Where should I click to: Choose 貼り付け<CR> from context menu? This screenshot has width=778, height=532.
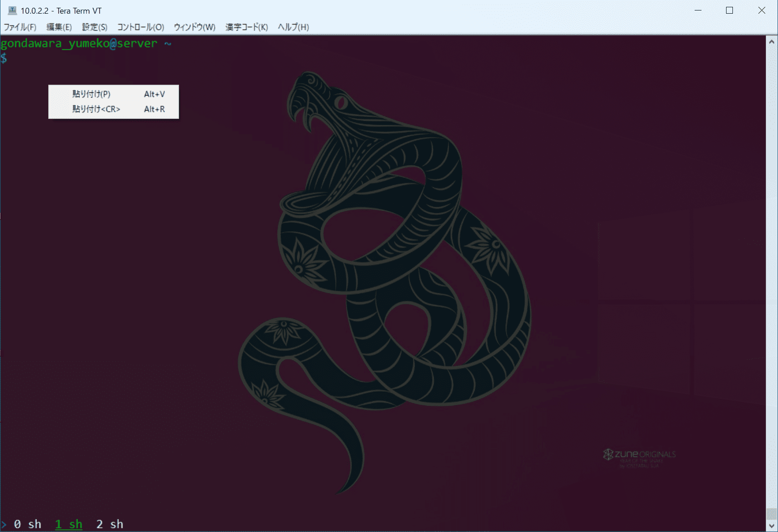(x=113, y=109)
